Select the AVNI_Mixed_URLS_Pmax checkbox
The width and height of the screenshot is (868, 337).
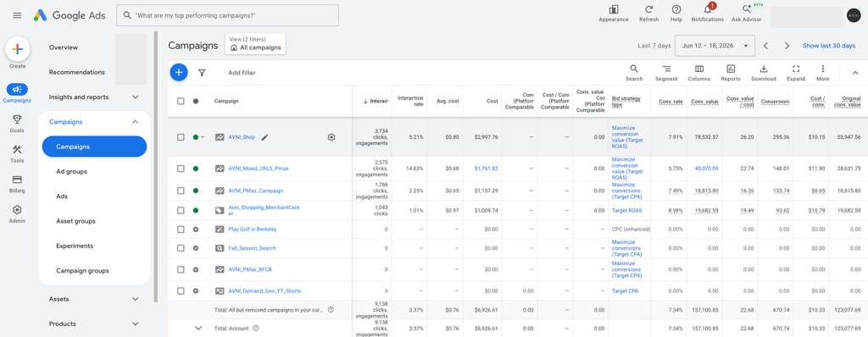click(181, 168)
